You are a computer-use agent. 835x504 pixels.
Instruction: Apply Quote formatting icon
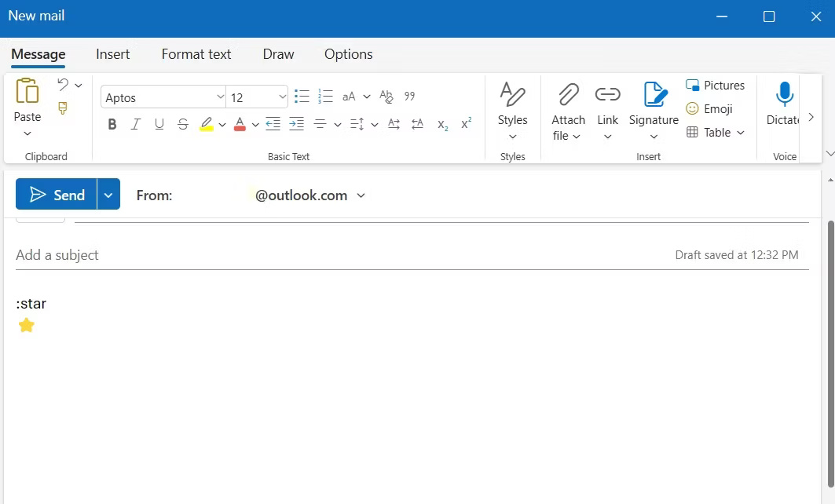pyautogui.click(x=409, y=97)
